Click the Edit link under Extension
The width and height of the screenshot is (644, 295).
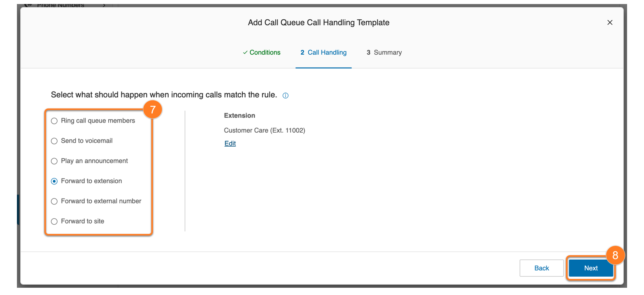point(230,143)
